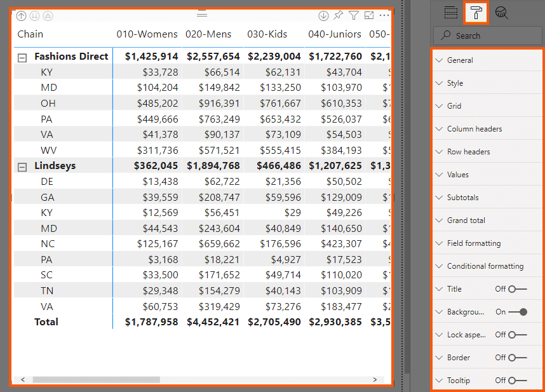
Task: Expand the Conditional formatting section
Action: [485, 266]
